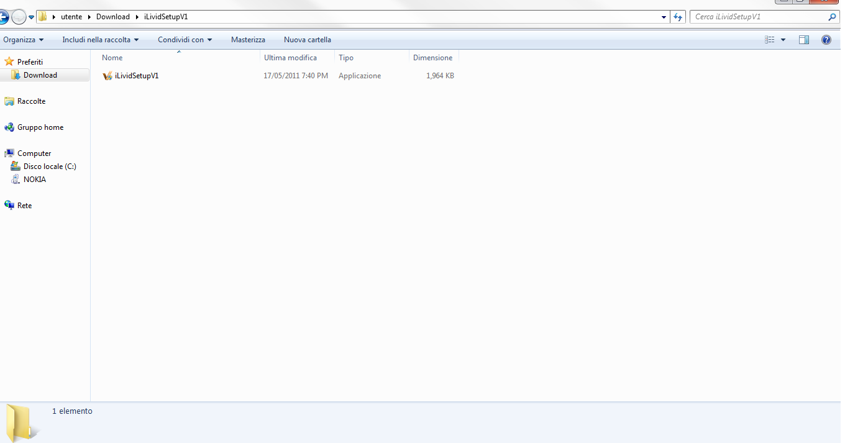This screenshot has height=443, width=868.
Task: Expand the arrow after Download in path
Action: pyautogui.click(x=137, y=17)
